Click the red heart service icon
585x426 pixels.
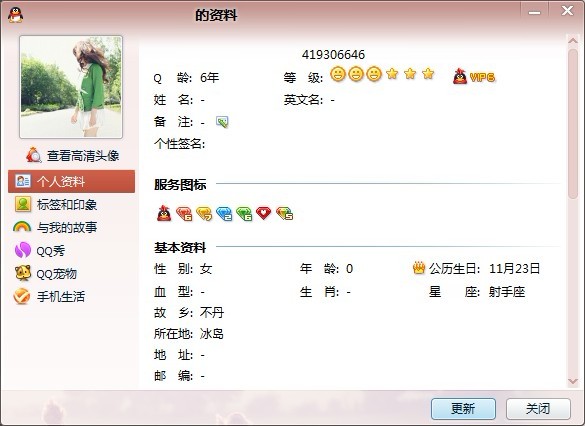pyautogui.click(x=264, y=213)
